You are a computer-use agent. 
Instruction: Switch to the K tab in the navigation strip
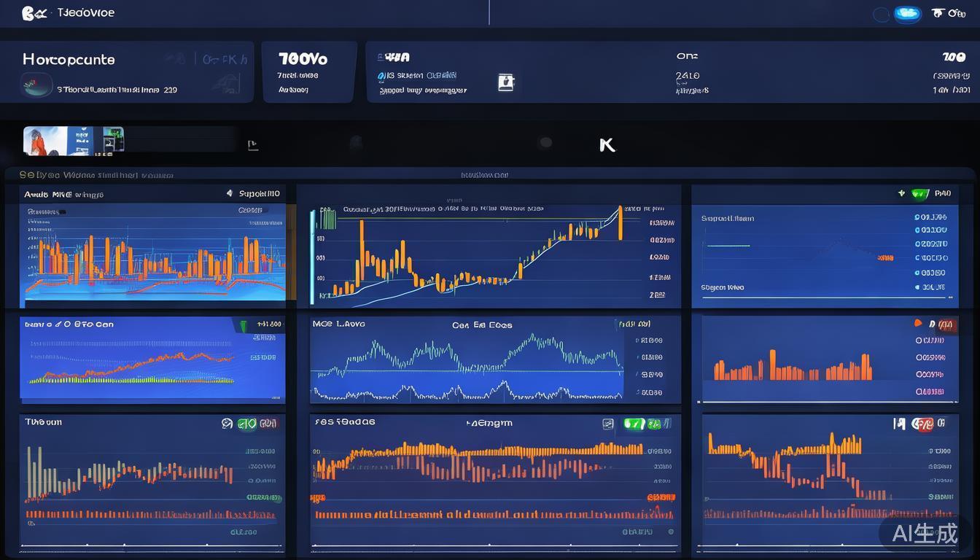(607, 144)
